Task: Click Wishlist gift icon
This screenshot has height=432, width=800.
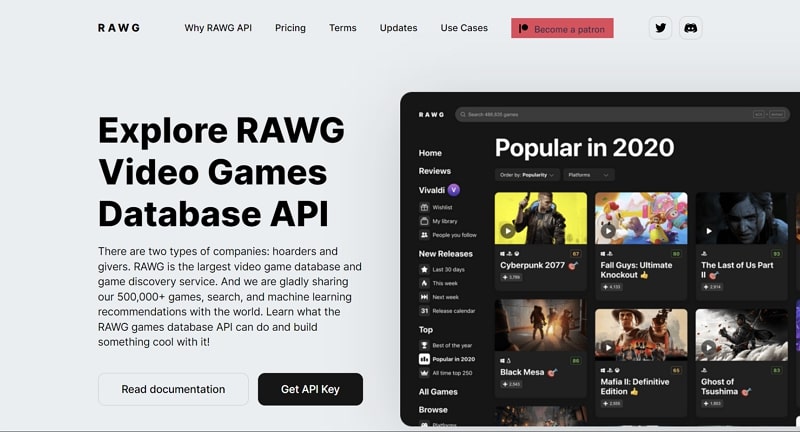Action: (424, 207)
